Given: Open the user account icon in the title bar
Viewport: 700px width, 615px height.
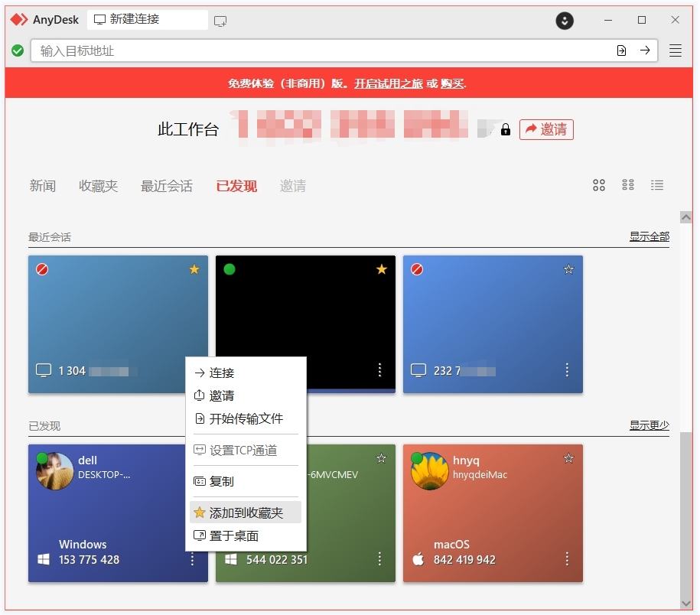Looking at the screenshot, I should pos(564,21).
